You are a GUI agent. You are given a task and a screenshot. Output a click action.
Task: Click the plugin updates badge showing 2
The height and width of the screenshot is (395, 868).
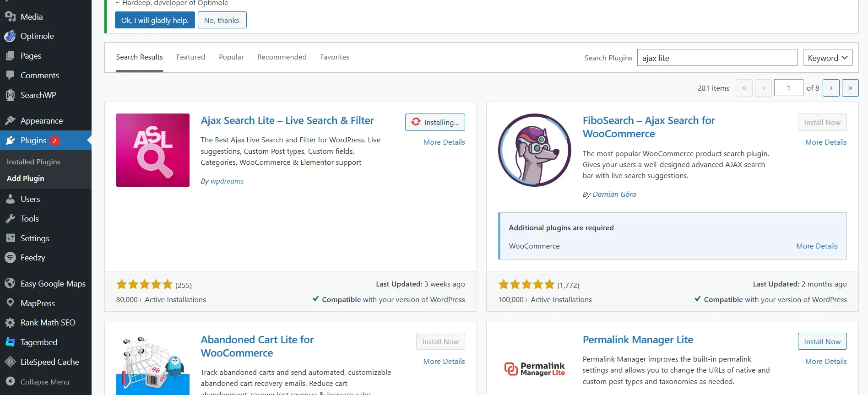tap(54, 141)
